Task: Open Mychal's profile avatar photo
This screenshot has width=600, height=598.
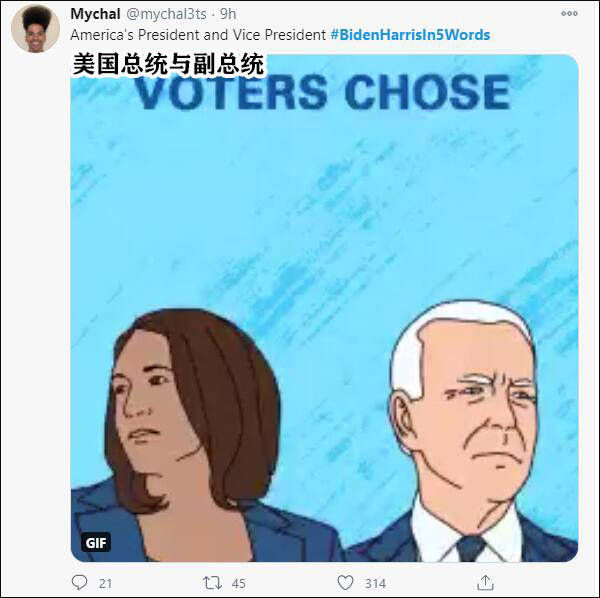Action: pos(36,29)
